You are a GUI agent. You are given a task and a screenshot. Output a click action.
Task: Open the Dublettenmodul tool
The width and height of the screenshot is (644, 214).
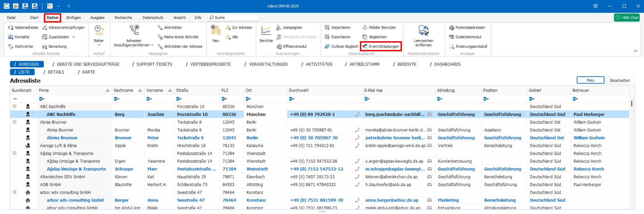tap(468, 37)
